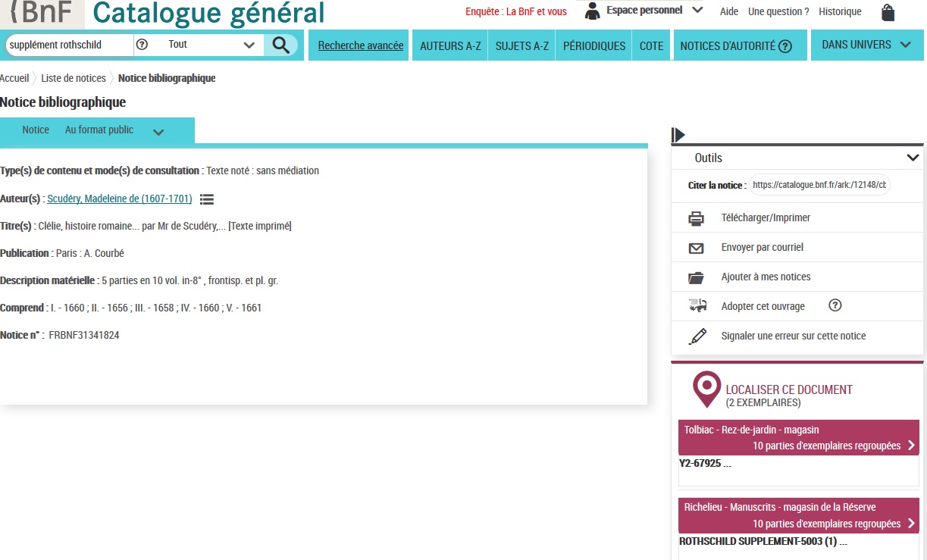Open the AUTEURS A-Z menu
Image resolution: width=927 pixels, height=560 pixels.
tap(450, 46)
